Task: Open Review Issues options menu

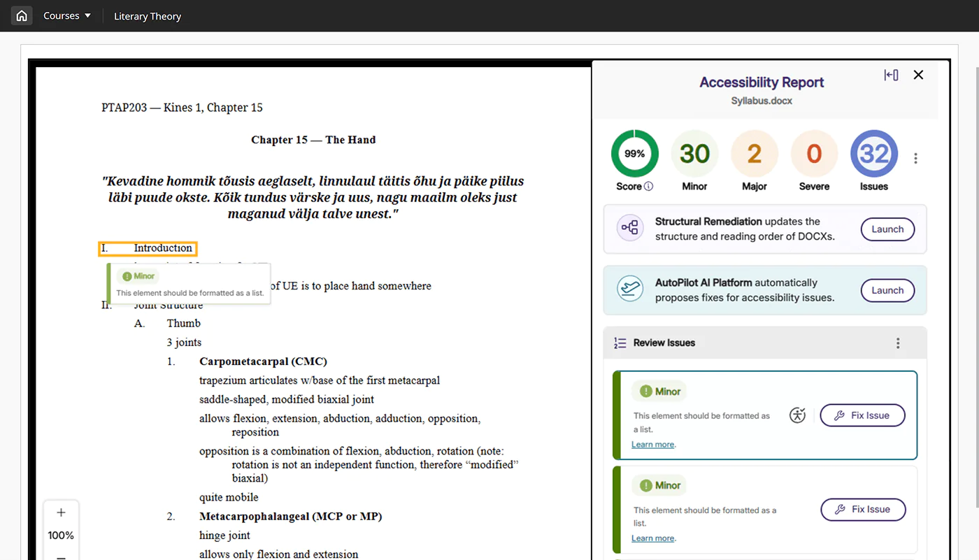Action: point(898,343)
